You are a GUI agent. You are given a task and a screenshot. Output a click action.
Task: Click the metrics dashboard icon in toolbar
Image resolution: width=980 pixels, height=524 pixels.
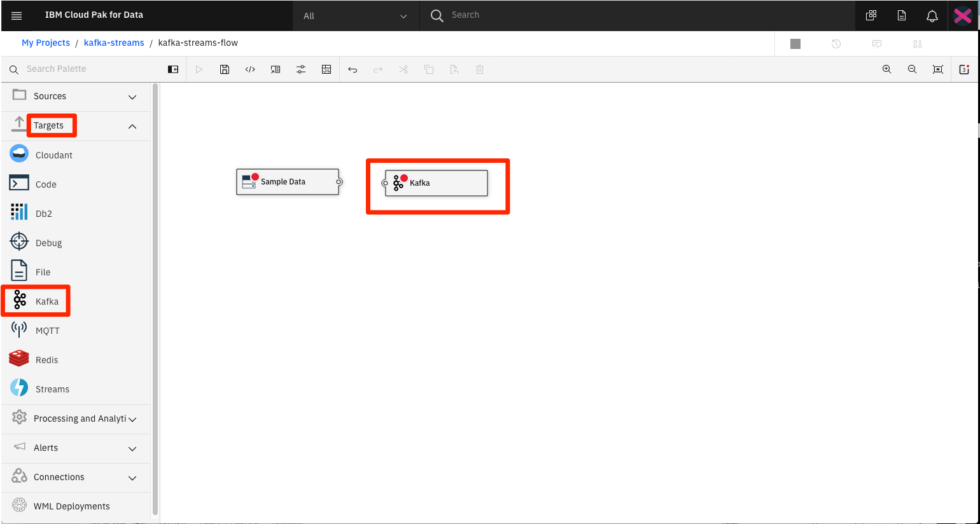pos(326,69)
